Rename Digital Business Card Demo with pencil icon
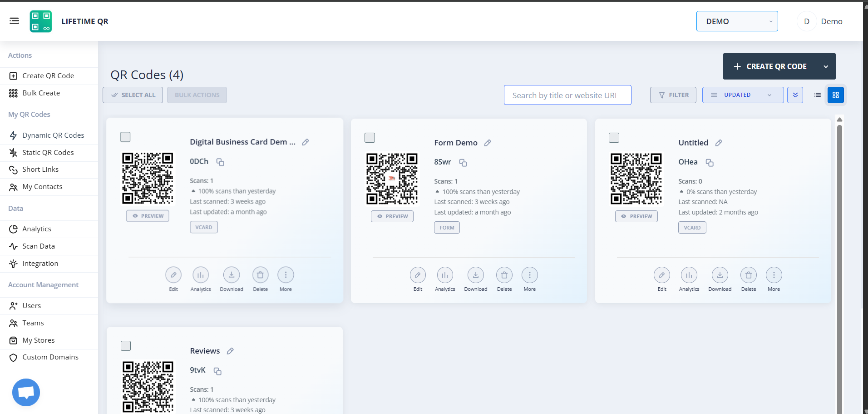 coord(306,142)
